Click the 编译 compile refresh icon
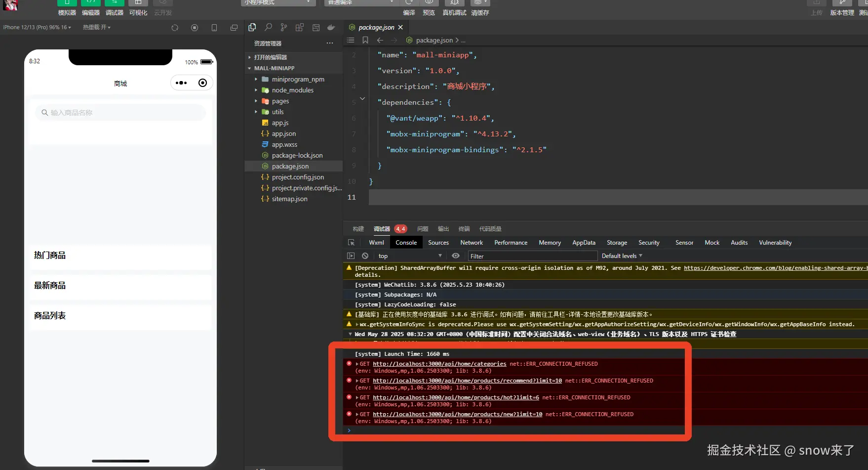Viewport: 868px width, 470px height. (x=409, y=2)
